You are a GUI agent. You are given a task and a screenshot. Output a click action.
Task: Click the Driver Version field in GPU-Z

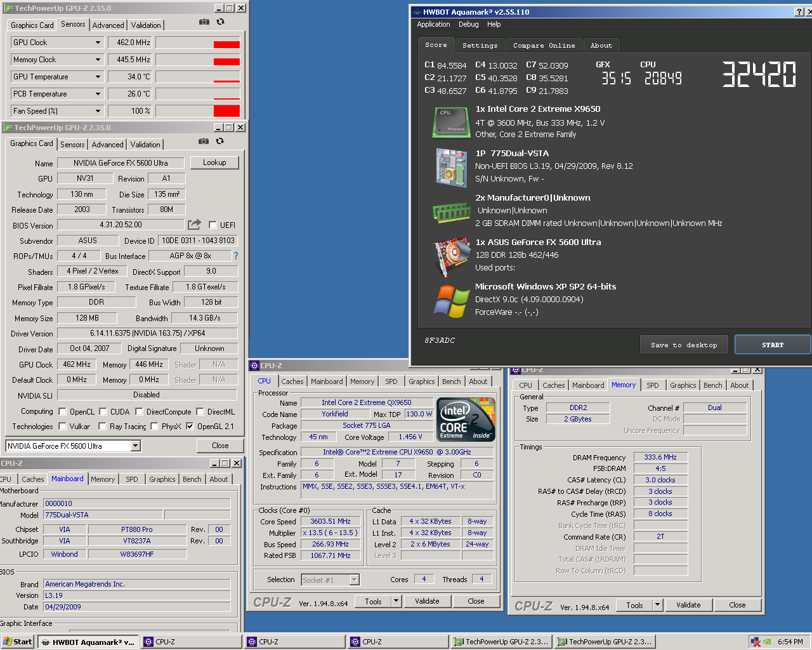coord(147,333)
